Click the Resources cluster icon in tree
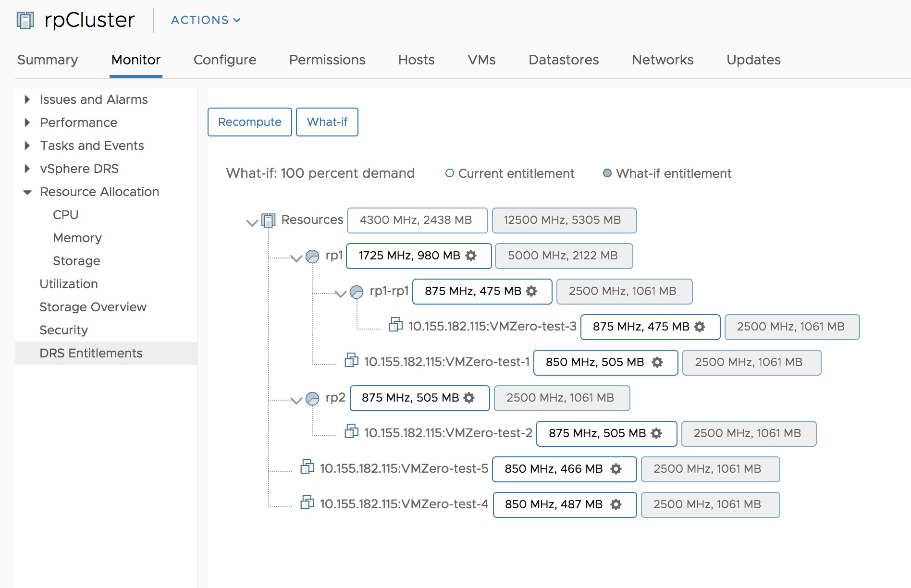Screen dimensions: 911x588 (268, 220)
